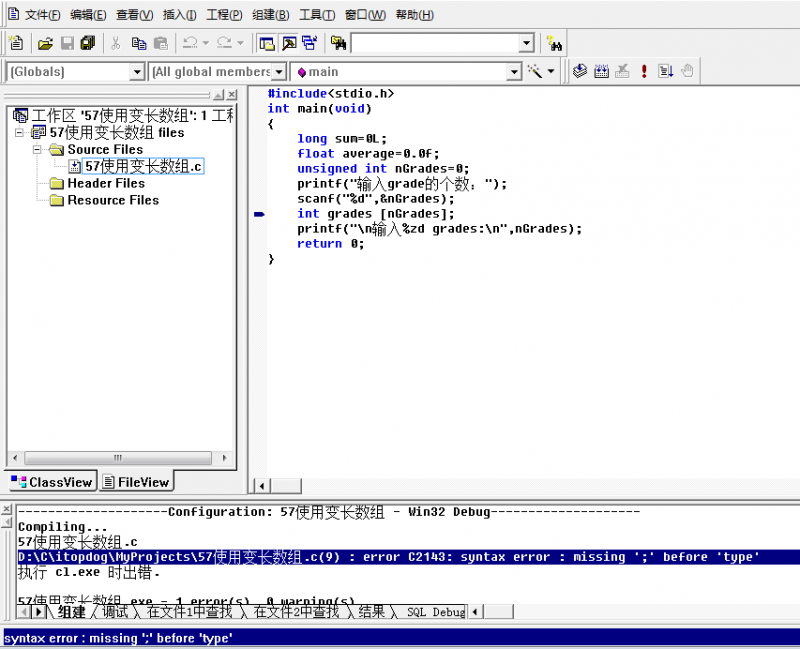
Task: Open the 组建(B) Build menu
Action: click(x=270, y=15)
